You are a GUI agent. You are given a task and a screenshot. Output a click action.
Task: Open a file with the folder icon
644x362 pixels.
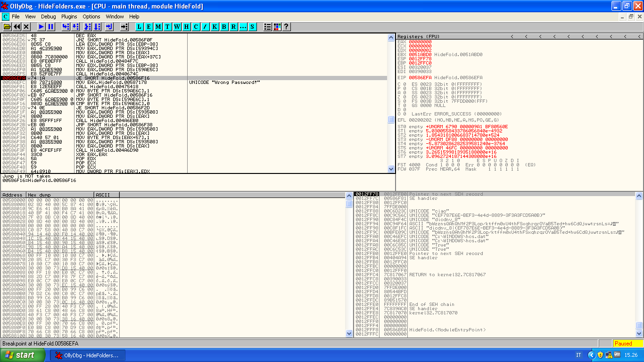click(x=7, y=27)
